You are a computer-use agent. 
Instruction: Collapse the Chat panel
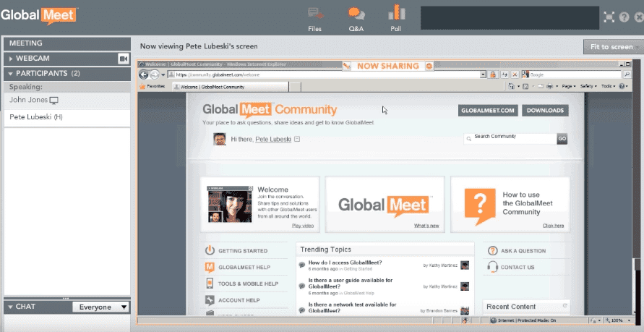[11, 307]
